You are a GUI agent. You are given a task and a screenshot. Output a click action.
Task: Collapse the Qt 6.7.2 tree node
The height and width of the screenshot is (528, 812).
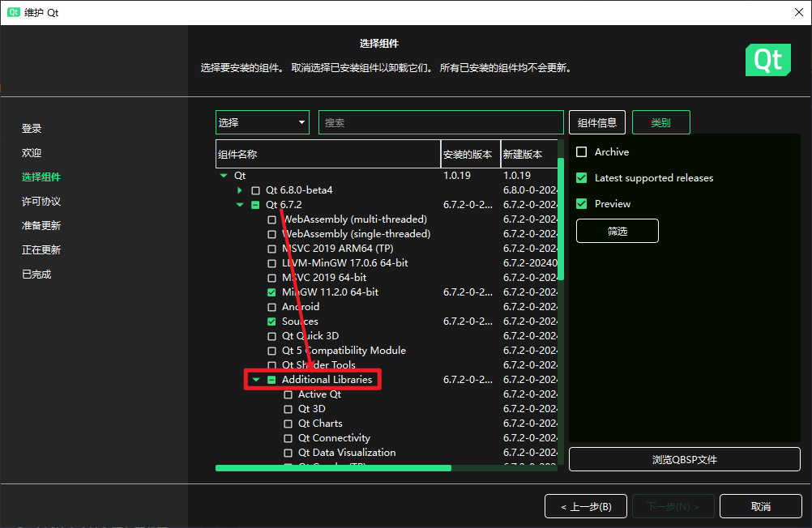point(240,205)
